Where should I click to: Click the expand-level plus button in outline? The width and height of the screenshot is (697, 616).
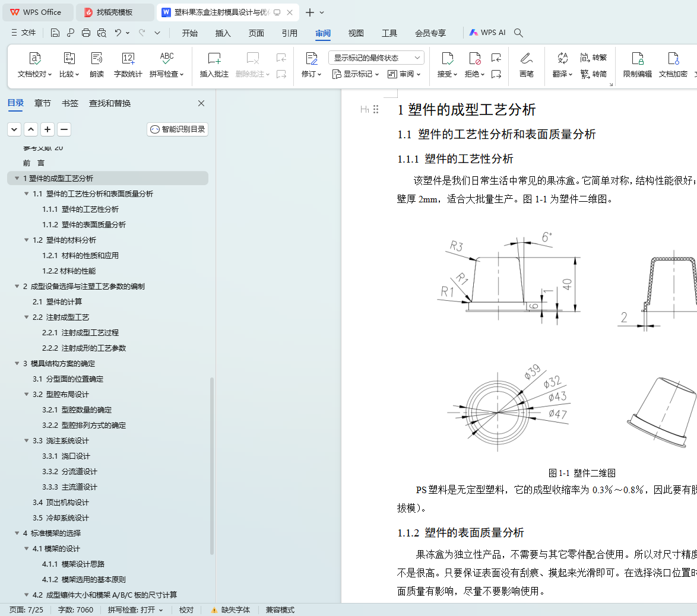(x=47, y=129)
